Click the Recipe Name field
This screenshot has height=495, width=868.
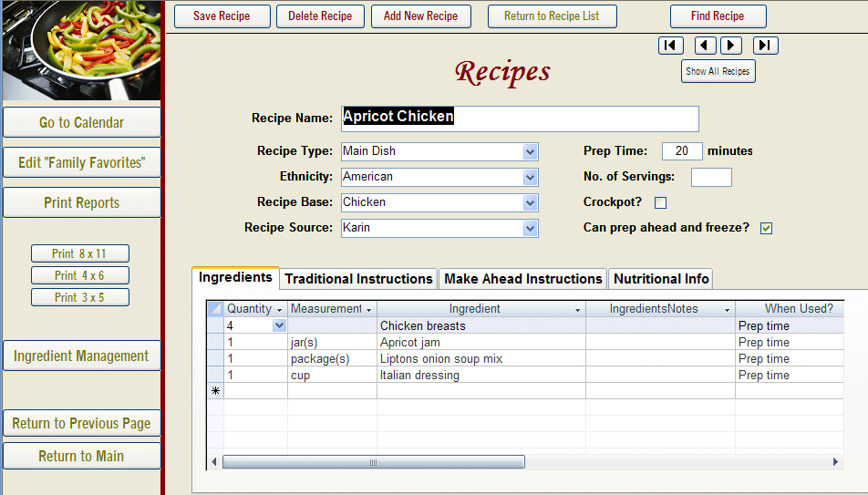520,119
